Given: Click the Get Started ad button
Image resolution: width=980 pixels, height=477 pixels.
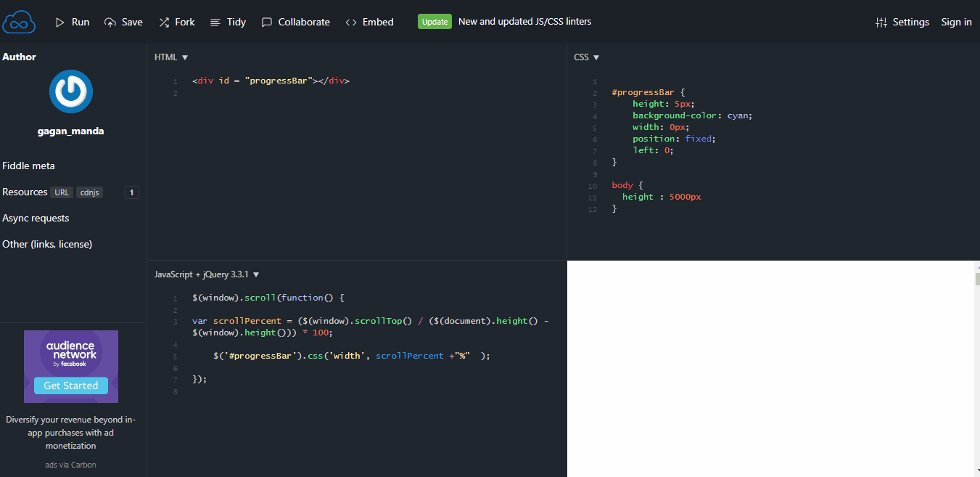Looking at the screenshot, I should click(x=71, y=386).
